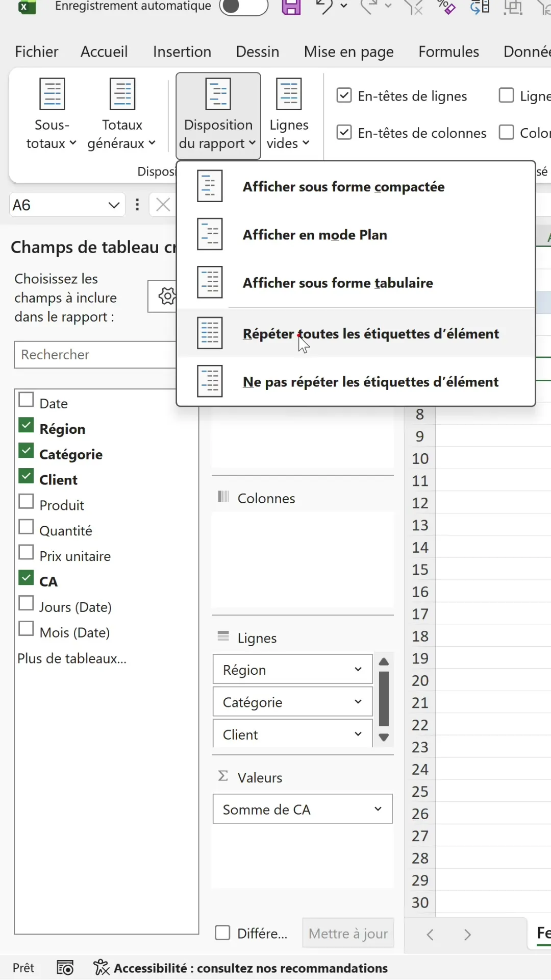Viewport: 551px width, 980px height.
Task: Click the macro recording status bar icon
Action: click(65, 968)
